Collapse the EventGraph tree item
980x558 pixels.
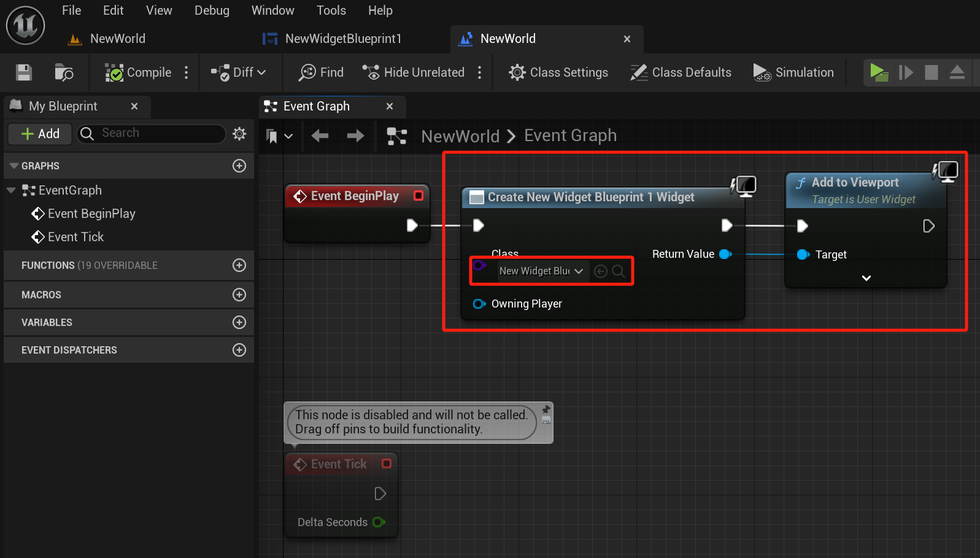point(10,190)
